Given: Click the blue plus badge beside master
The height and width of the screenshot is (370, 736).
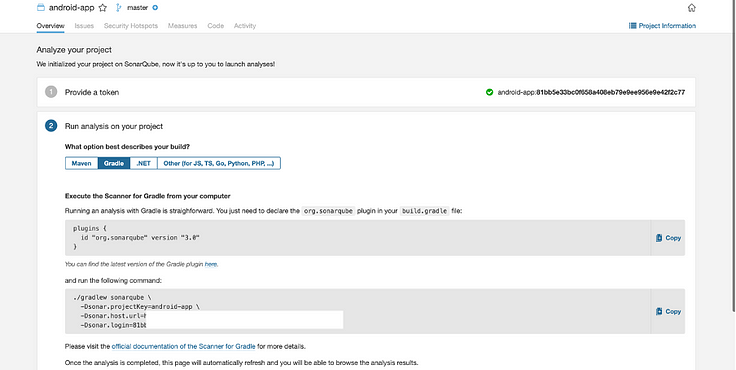Looking at the screenshot, I should tap(155, 8).
